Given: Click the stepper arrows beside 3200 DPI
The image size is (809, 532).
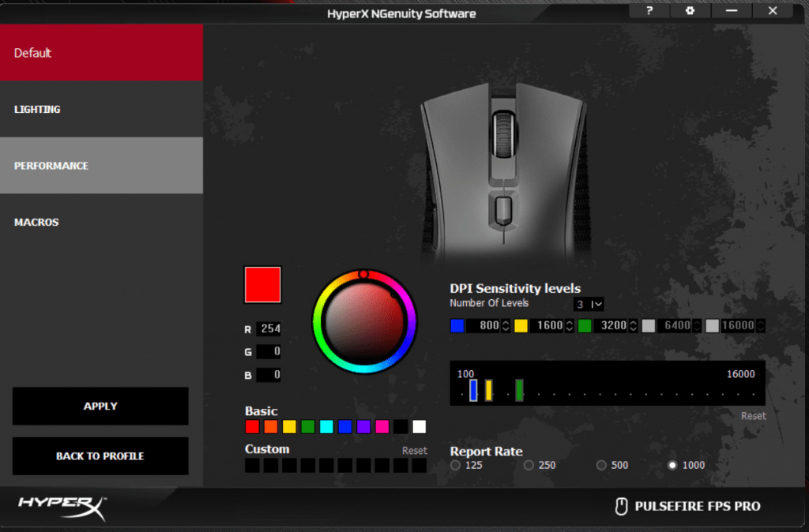Looking at the screenshot, I should 633,326.
